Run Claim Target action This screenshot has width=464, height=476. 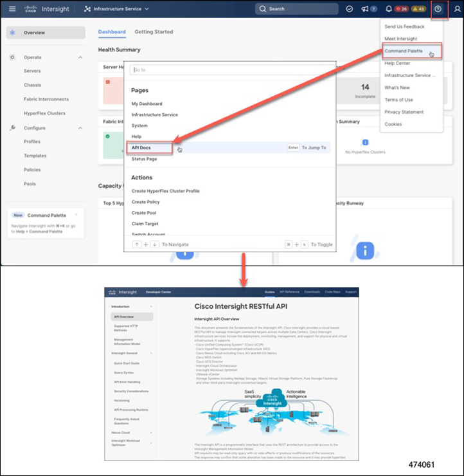[x=145, y=224]
